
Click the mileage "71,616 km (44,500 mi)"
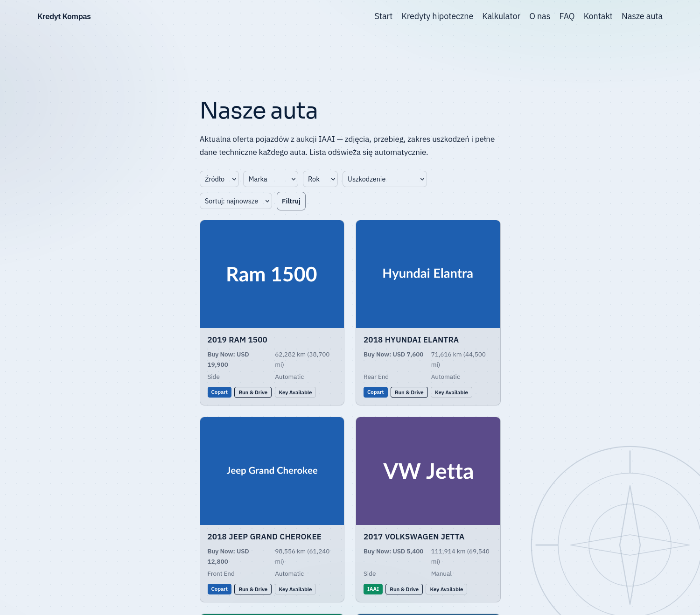(x=458, y=360)
